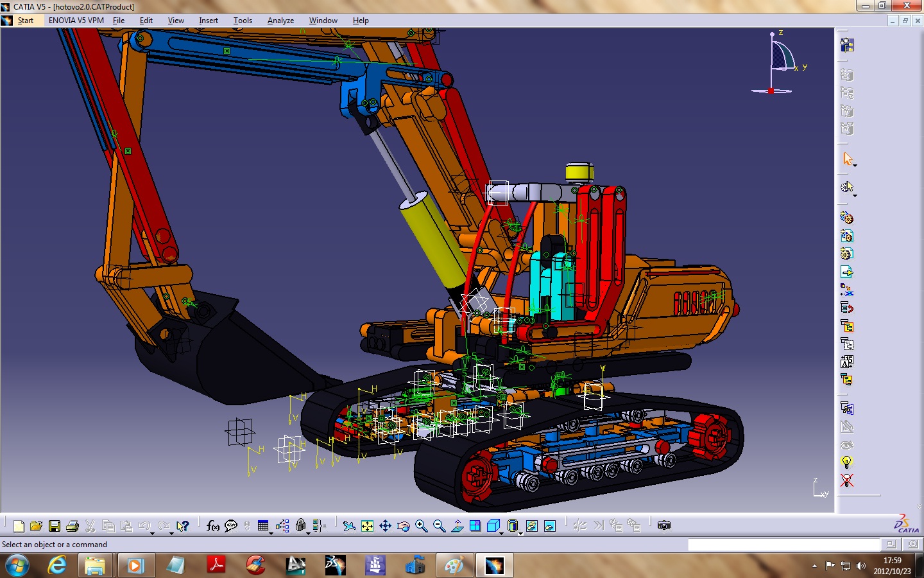
Task: Open the Tools menu
Action: (x=243, y=21)
